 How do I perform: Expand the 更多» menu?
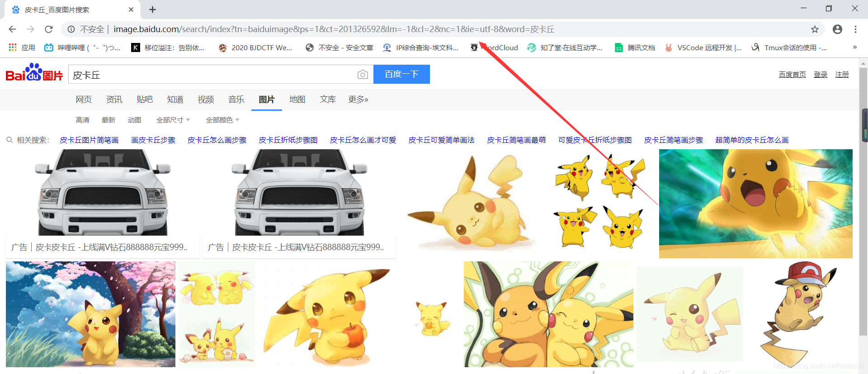(x=358, y=99)
